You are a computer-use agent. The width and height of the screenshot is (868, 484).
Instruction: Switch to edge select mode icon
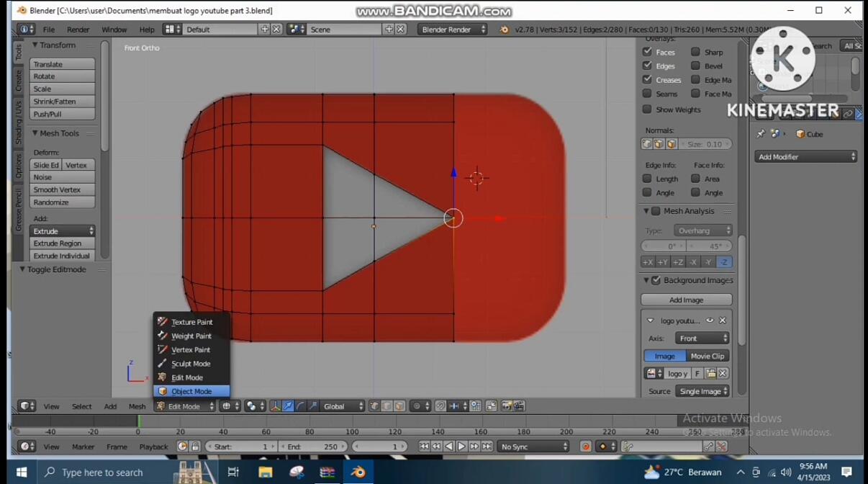point(387,406)
